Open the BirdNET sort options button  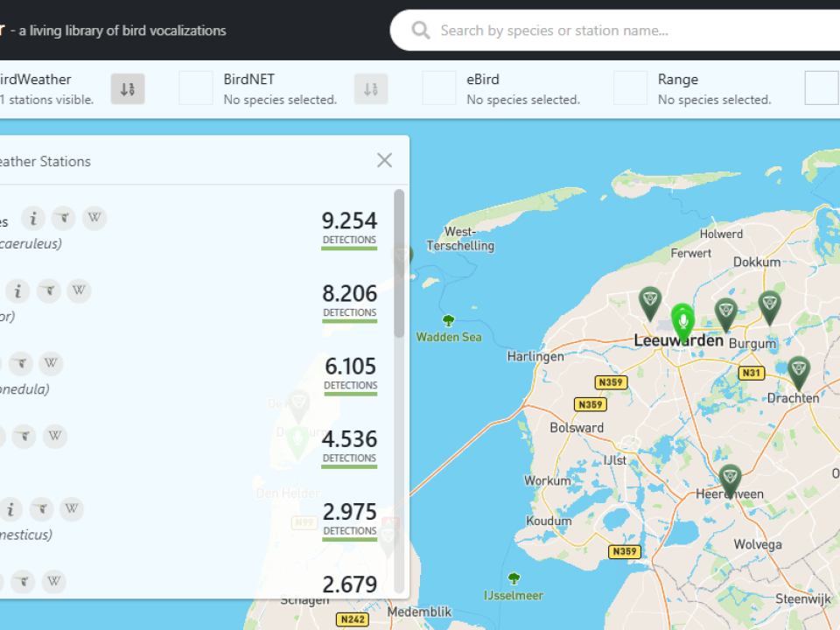(371, 88)
